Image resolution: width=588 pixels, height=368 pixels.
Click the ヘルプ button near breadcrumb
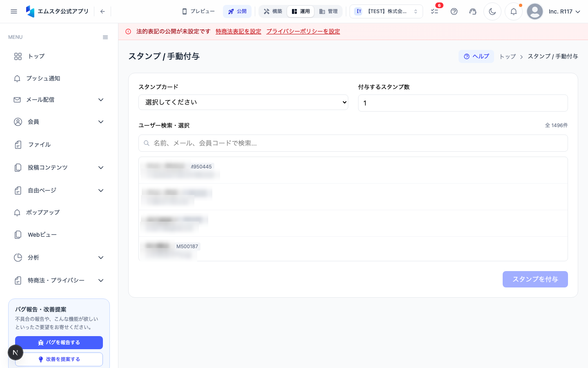click(x=476, y=56)
